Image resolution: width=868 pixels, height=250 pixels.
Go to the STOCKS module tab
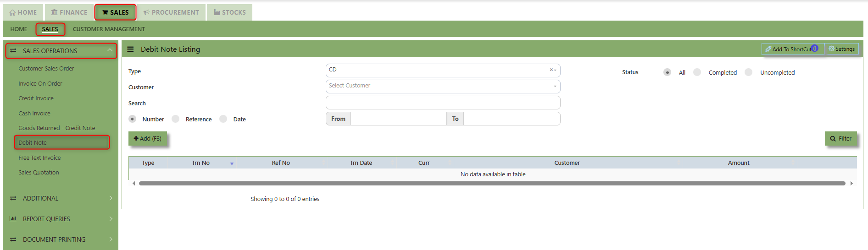pyautogui.click(x=229, y=12)
